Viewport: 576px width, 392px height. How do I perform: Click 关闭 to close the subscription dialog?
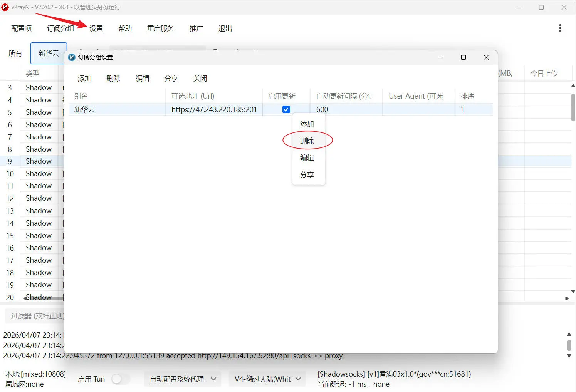(200, 78)
